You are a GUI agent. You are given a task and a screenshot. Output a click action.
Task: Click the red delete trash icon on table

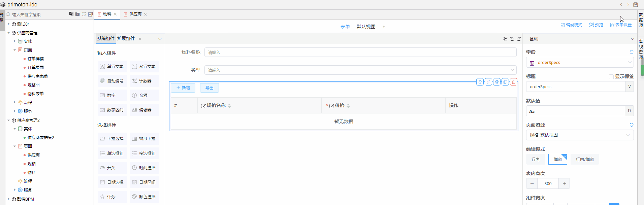tap(513, 82)
